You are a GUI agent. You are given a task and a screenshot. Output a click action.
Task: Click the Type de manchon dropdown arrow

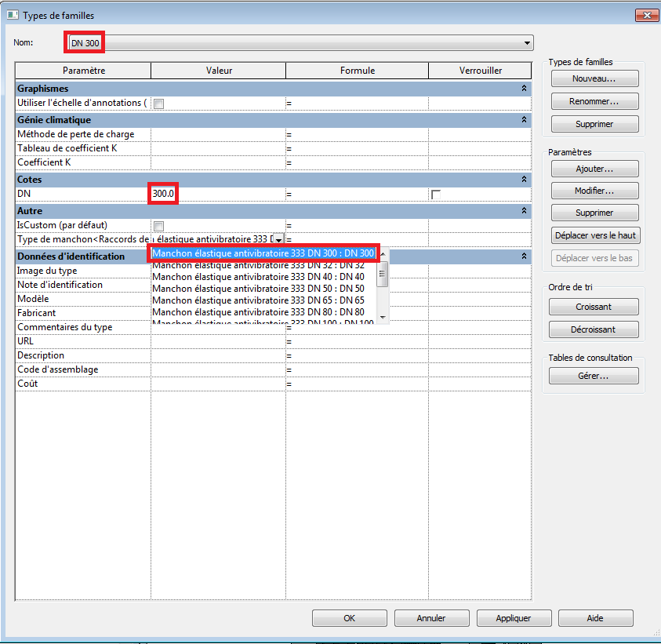278,239
